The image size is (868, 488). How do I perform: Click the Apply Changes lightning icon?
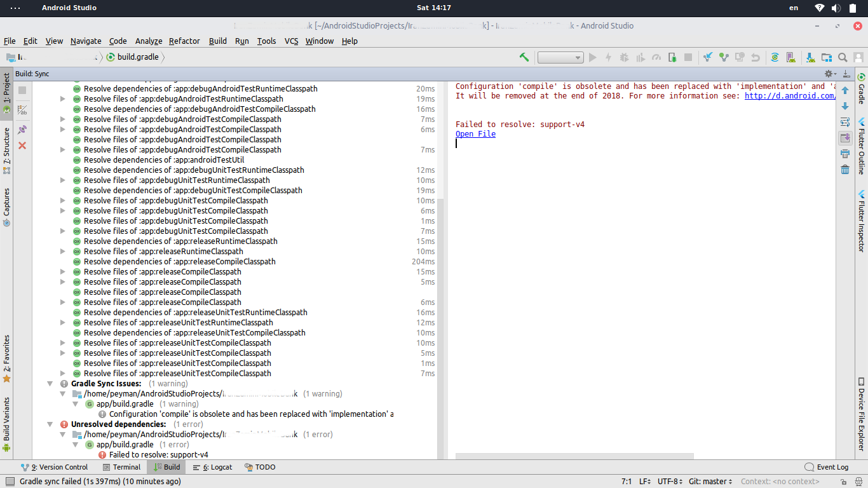[x=608, y=57]
